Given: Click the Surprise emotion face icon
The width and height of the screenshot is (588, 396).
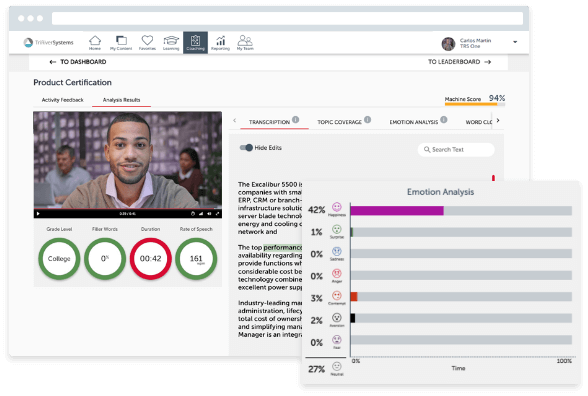Looking at the screenshot, I should 337,229.
